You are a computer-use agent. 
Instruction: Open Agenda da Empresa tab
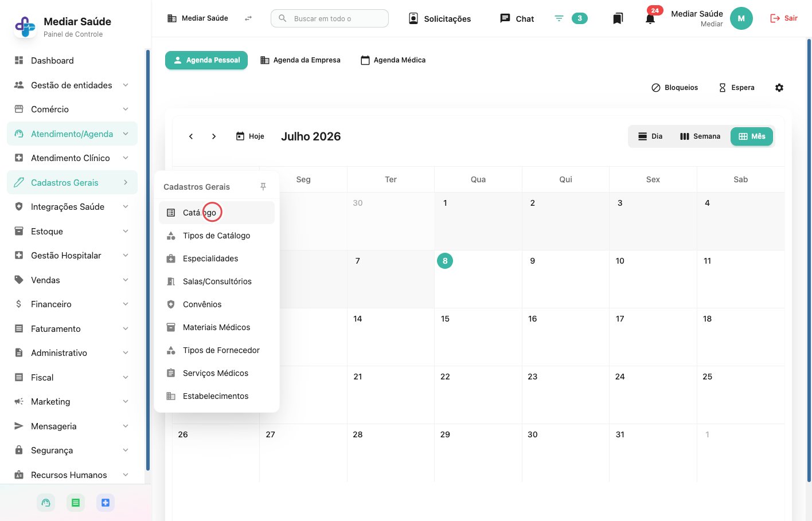(300, 60)
